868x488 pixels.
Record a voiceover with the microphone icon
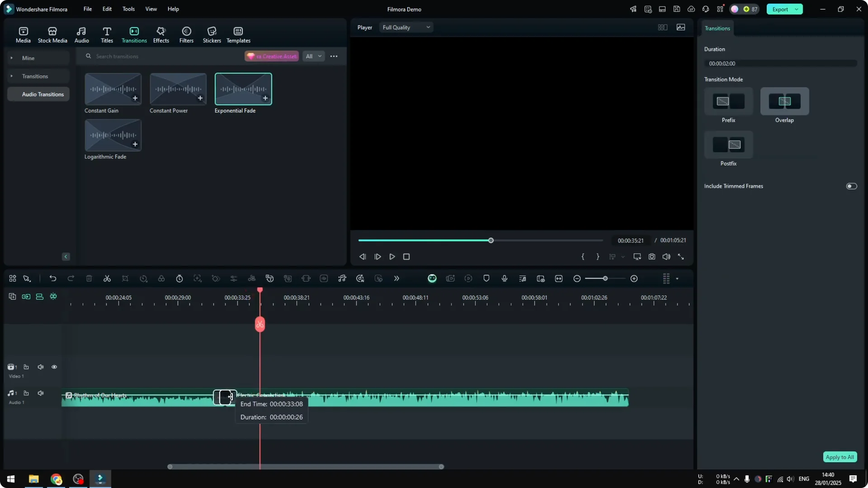[504, 278]
